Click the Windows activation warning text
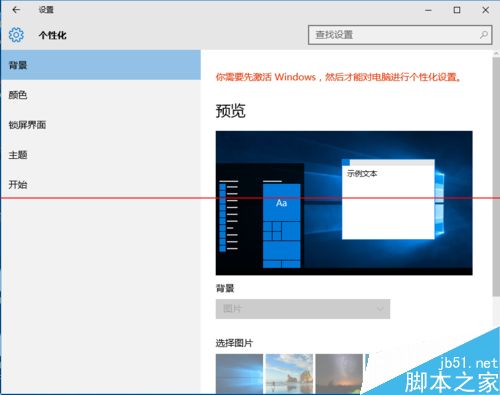Viewport: 500px width, 395px height. pyautogui.click(x=338, y=77)
